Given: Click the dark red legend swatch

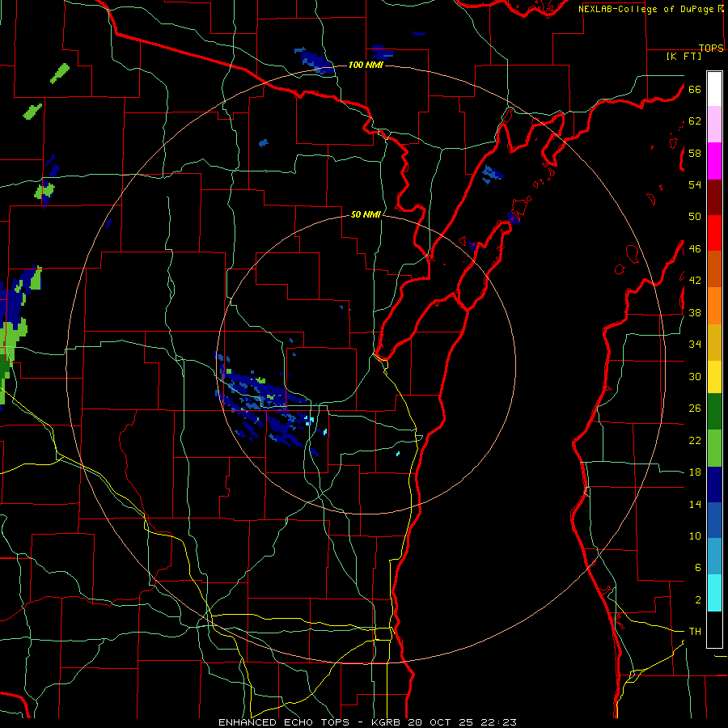Looking at the screenshot, I should point(714,197).
